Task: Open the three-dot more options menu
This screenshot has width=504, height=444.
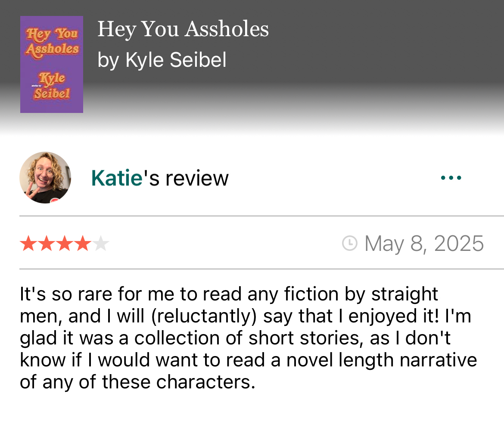Action: (451, 178)
